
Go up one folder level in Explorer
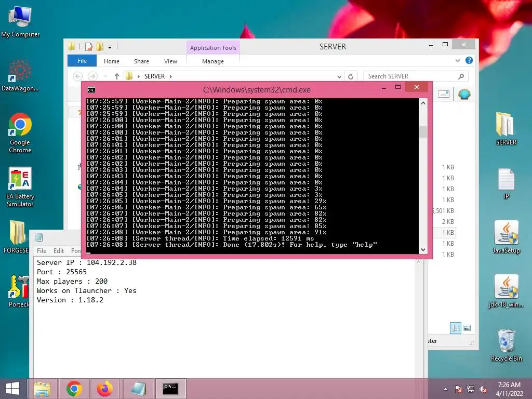coord(117,76)
